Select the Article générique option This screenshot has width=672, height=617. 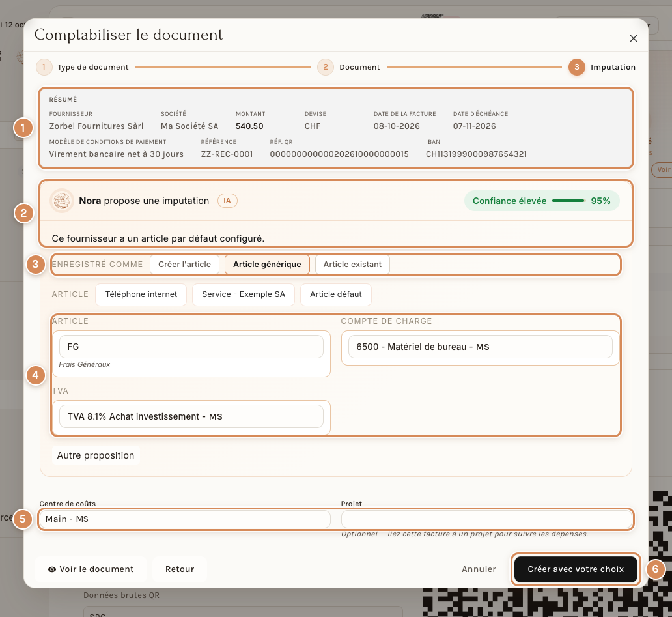click(267, 265)
